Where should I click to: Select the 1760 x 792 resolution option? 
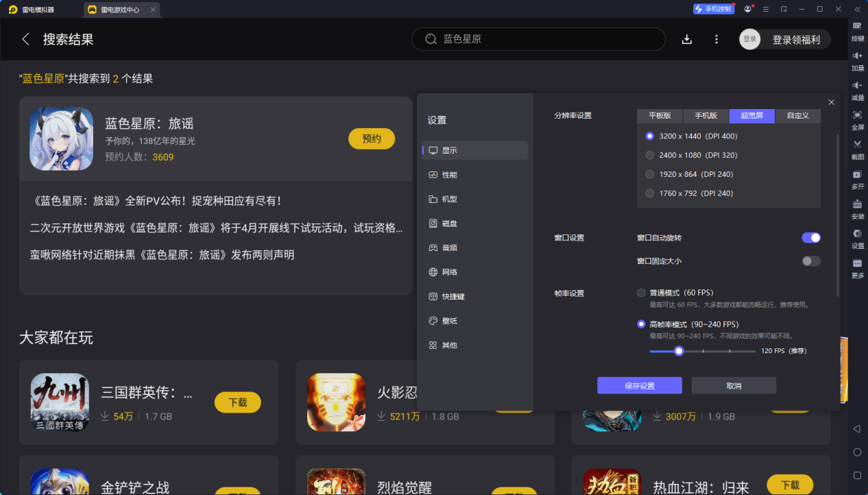click(x=650, y=193)
